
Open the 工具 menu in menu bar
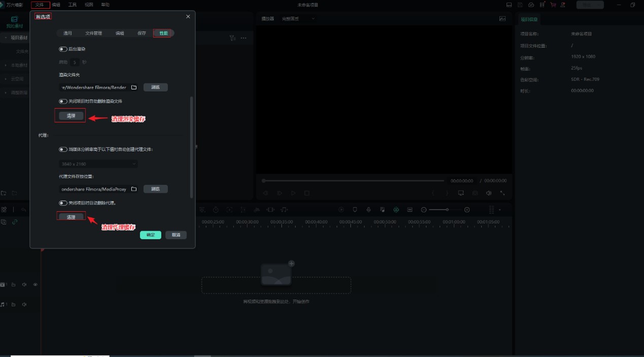[x=72, y=5]
